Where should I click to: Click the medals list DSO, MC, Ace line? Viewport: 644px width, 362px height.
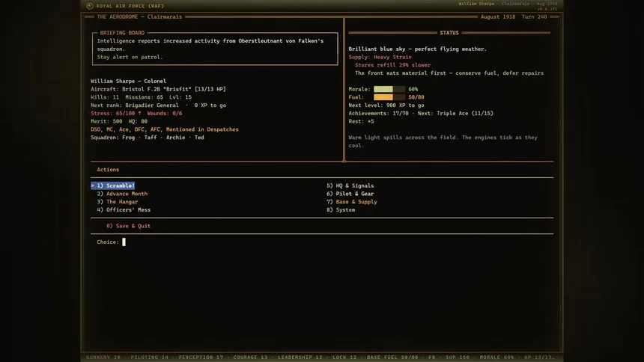165,129
